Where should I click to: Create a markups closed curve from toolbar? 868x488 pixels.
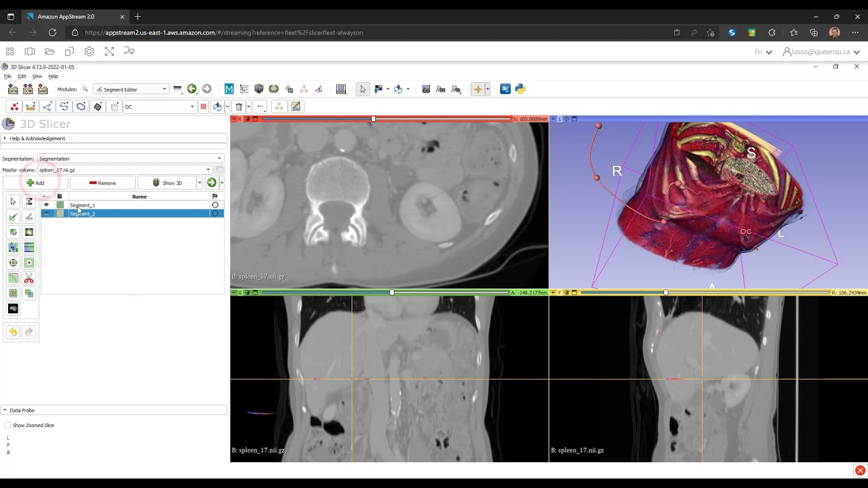(81, 106)
